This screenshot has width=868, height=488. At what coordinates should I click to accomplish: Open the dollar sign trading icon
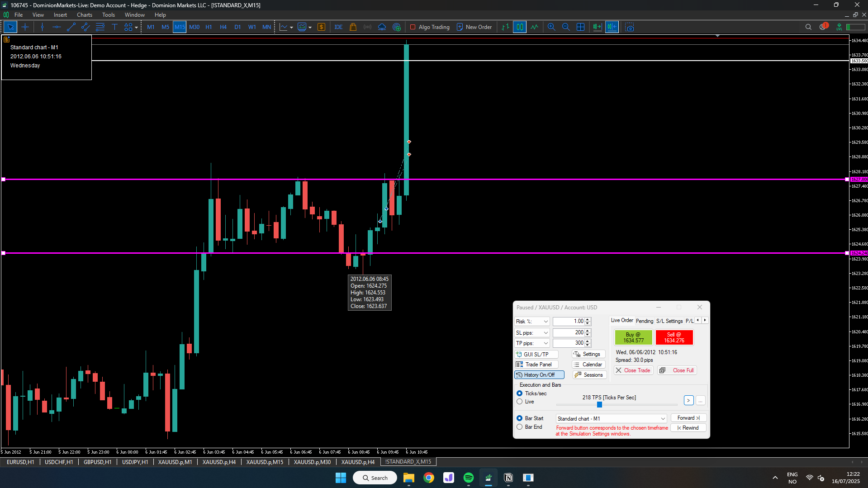pyautogui.click(x=321, y=27)
